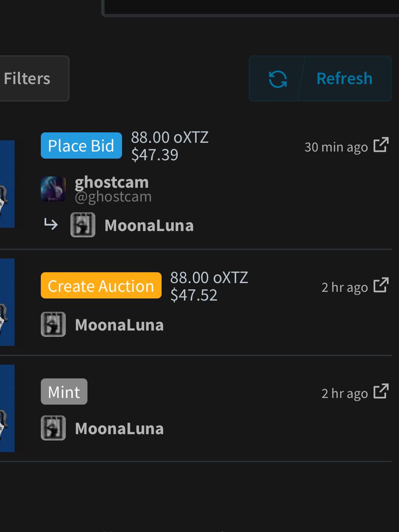This screenshot has height=532, width=399.
Task: Click MoonaLuna avatar in Create Auction row
Action: coord(53,325)
